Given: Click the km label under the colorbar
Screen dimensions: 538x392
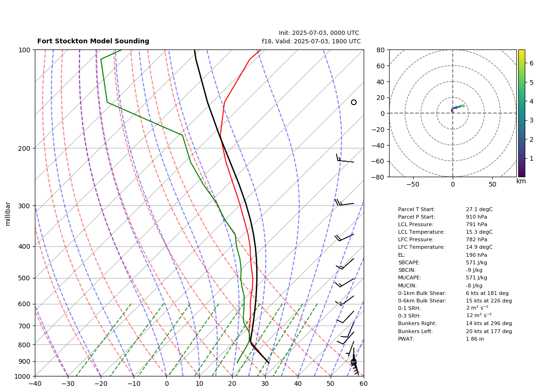Looking at the screenshot, I should [x=521, y=181].
